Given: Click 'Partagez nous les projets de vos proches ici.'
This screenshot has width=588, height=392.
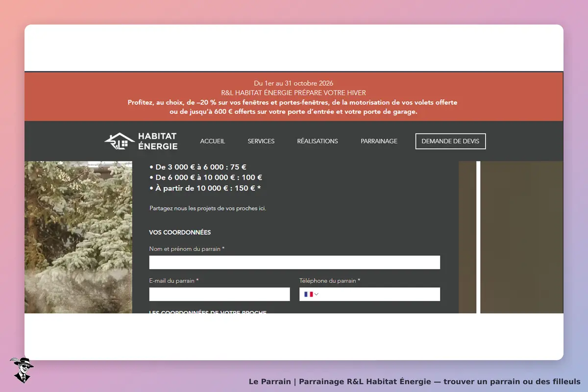Looking at the screenshot, I should 208,208.
